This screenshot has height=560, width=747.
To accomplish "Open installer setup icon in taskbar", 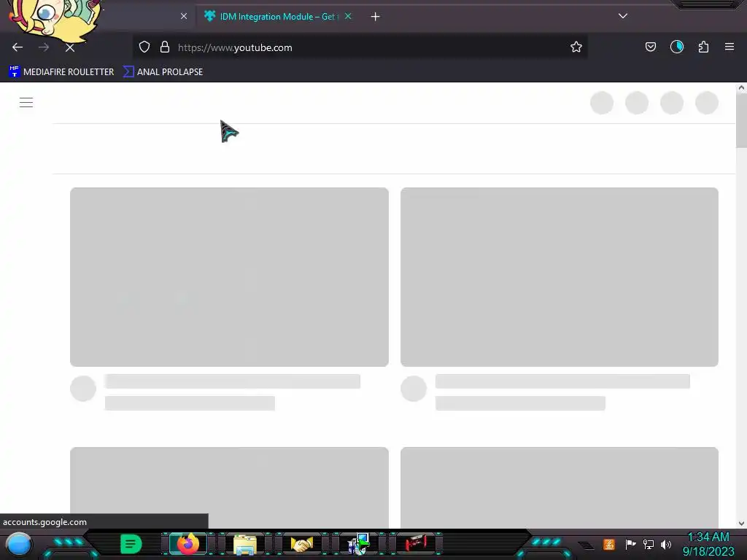I will (359, 544).
